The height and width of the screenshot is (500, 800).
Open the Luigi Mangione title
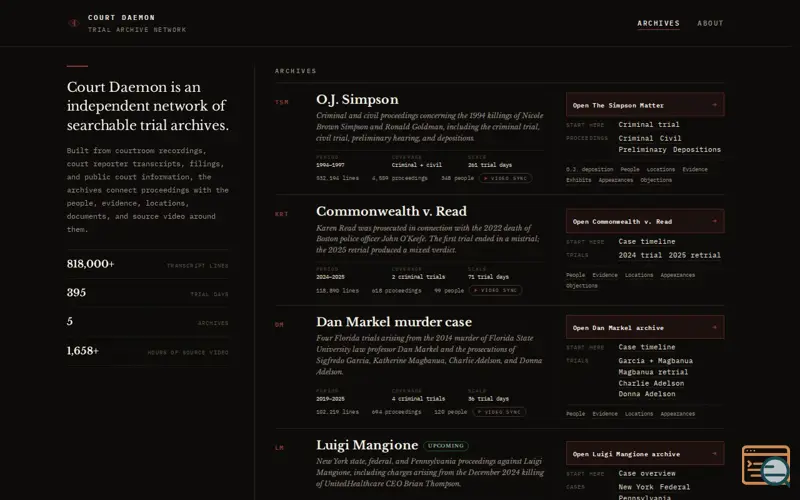[367, 445]
